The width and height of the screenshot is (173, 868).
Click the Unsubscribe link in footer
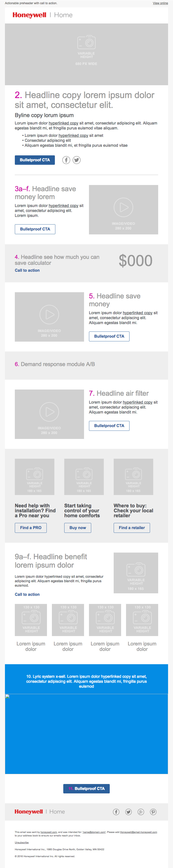(x=22, y=842)
